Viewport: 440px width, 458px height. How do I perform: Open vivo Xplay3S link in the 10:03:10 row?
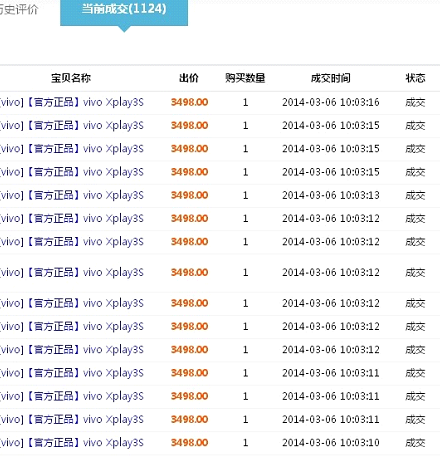pyautogui.click(x=72, y=443)
